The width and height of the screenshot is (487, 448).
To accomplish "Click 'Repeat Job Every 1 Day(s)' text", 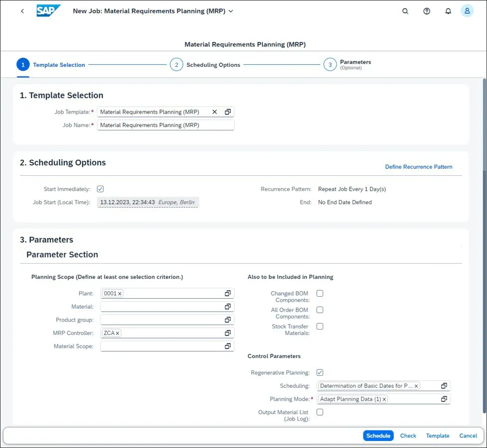I will (x=352, y=189).
